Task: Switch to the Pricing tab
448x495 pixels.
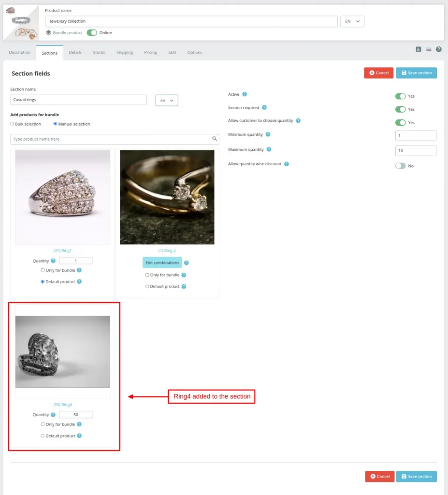Action: (x=150, y=52)
